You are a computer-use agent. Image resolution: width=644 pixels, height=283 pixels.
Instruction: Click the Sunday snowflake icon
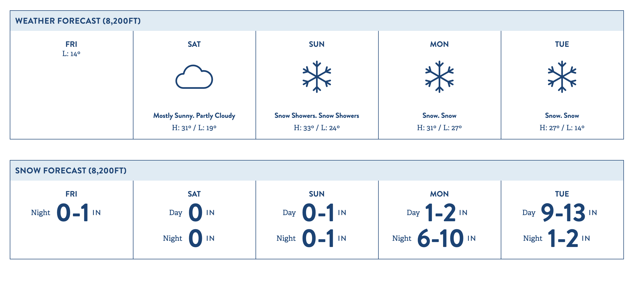pyautogui.click(x=317, y=77)
